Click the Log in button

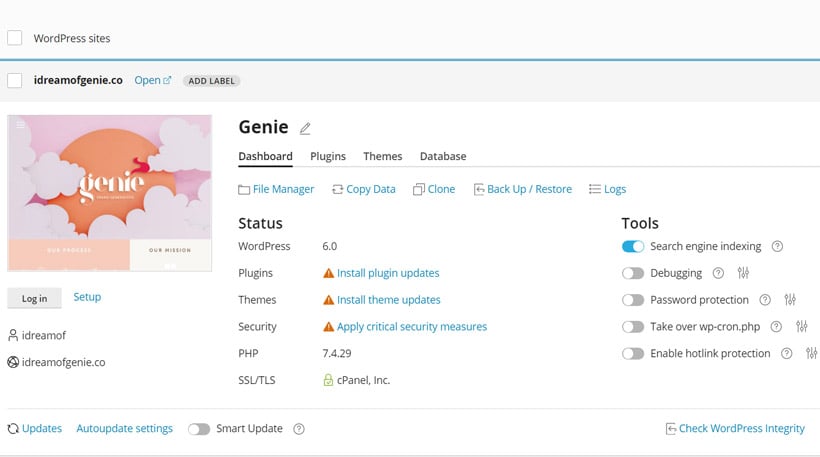coord(35,298)
